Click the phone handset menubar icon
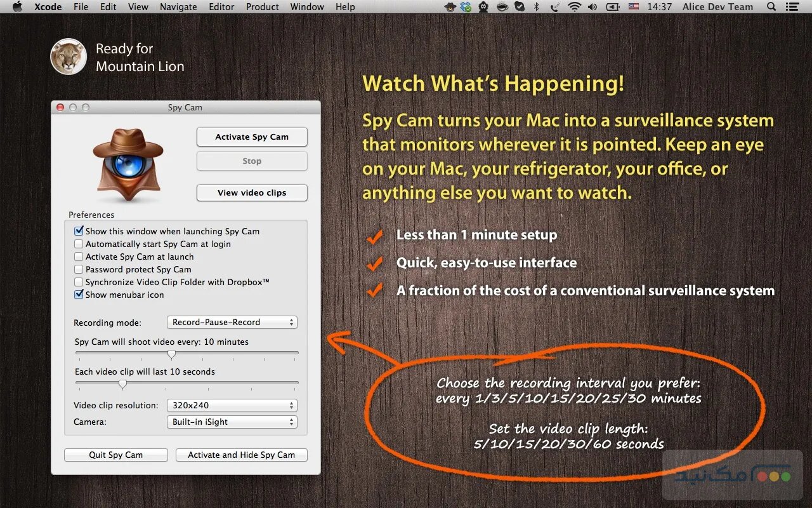 555,7
